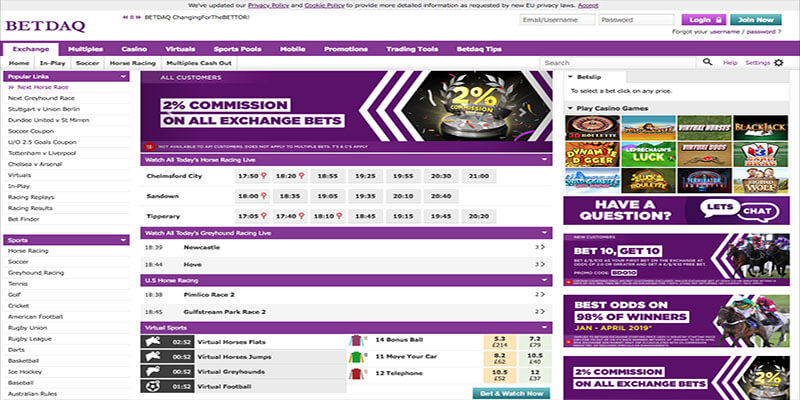Select Tipperary 17:05 race time

click(253, 216)
